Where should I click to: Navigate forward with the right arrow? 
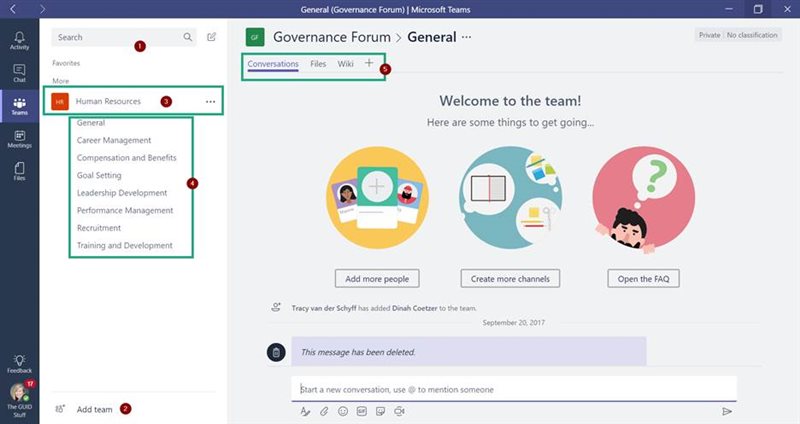click(x=42, y=9)
